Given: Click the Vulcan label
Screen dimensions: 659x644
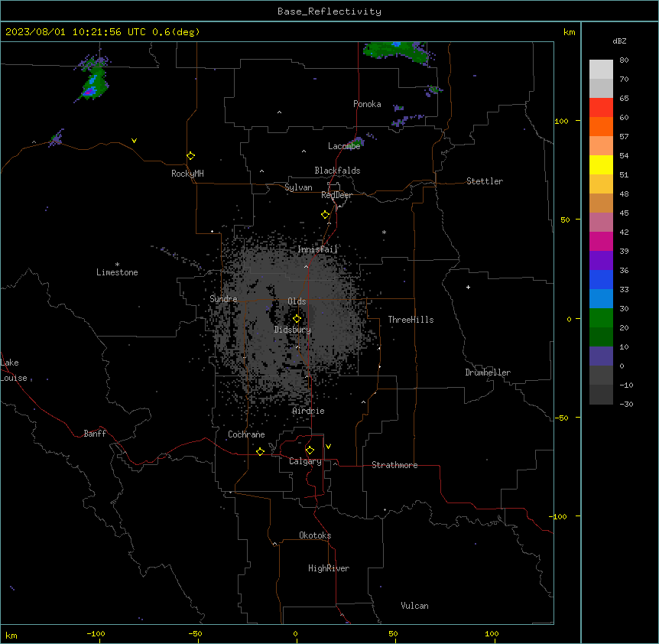Looking at the screenshot, I should pyautogui.click(x=415, y=606).
